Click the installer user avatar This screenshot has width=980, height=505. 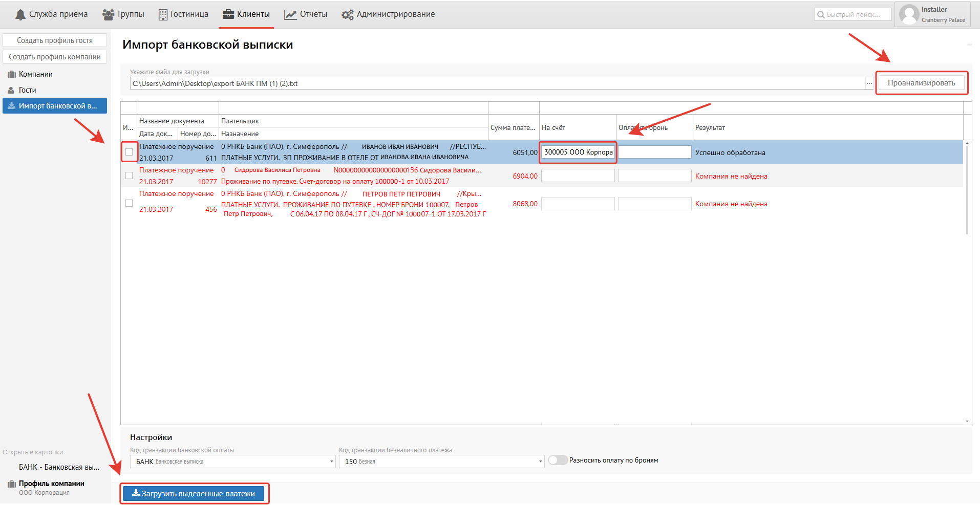tap(909, 14)
